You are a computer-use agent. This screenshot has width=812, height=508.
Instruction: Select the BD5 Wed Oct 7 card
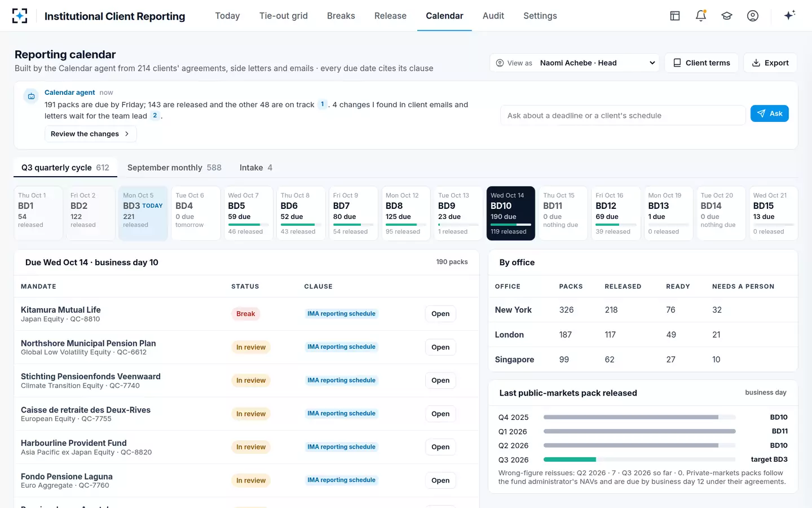248,213
